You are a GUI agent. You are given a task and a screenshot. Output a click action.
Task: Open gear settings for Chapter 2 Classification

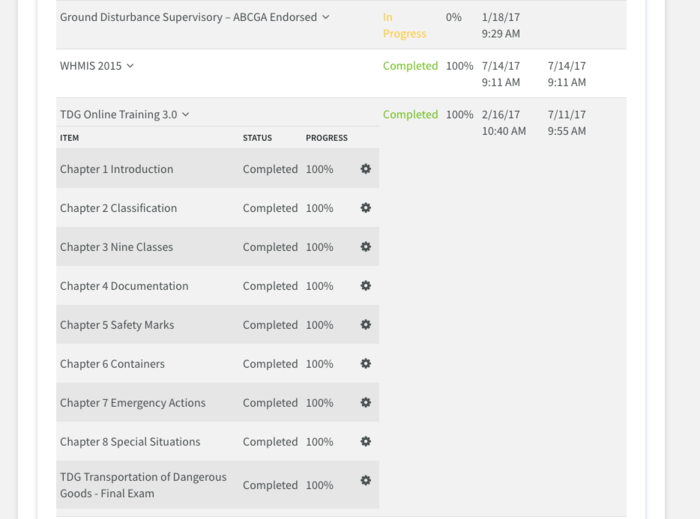[x=366, y=208]
